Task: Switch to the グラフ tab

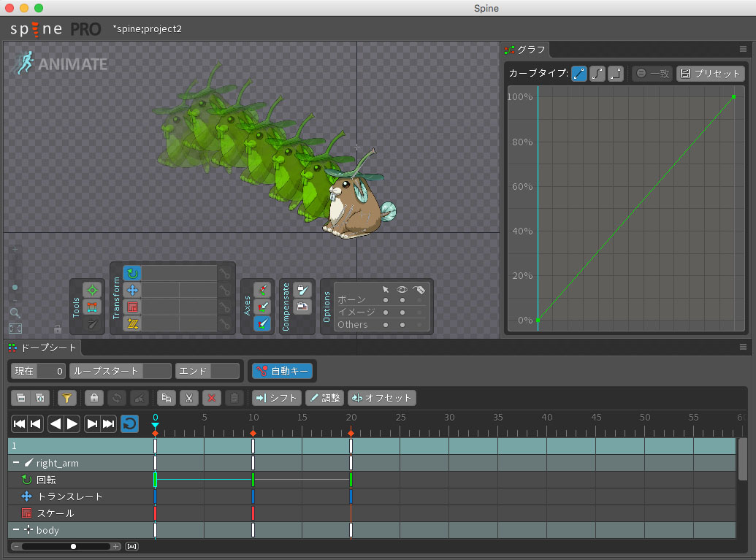Action: [x=525, y=50]
